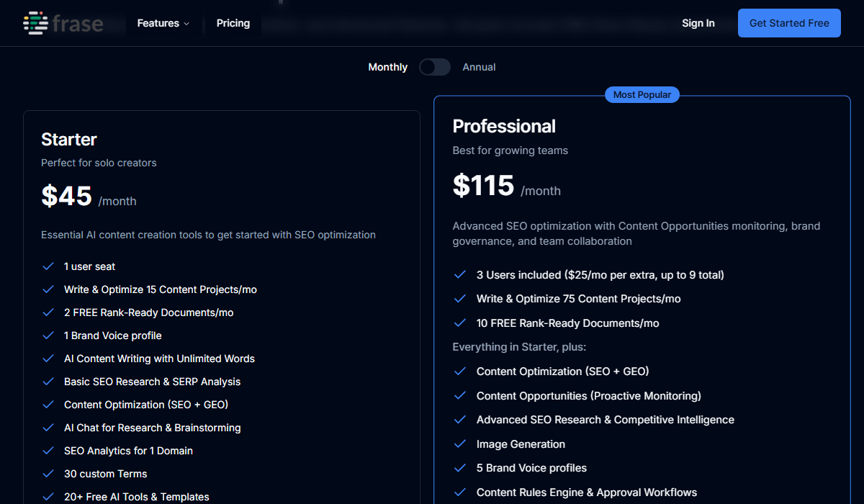This screenshot has height=504, width=864.
Task: Click the Starter plan heading
Action: coord(69,140)
